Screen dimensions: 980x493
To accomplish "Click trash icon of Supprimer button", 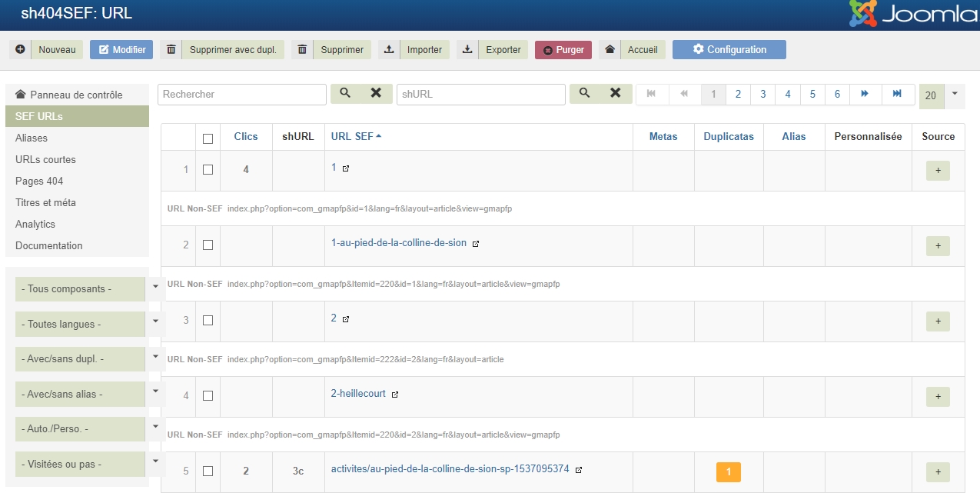I will pos(302,49).
